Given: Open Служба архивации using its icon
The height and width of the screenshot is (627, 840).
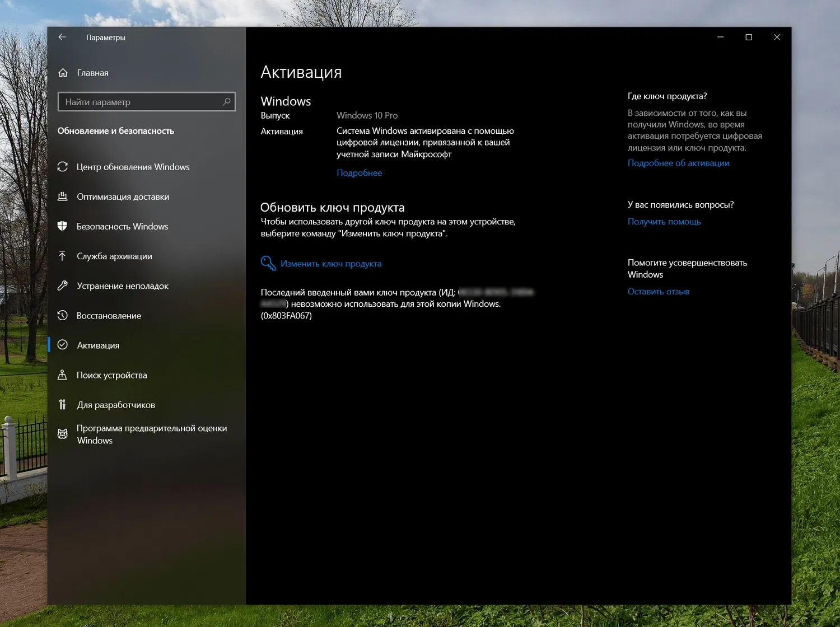Looking at the screenshot, I should tap(63, 256).
